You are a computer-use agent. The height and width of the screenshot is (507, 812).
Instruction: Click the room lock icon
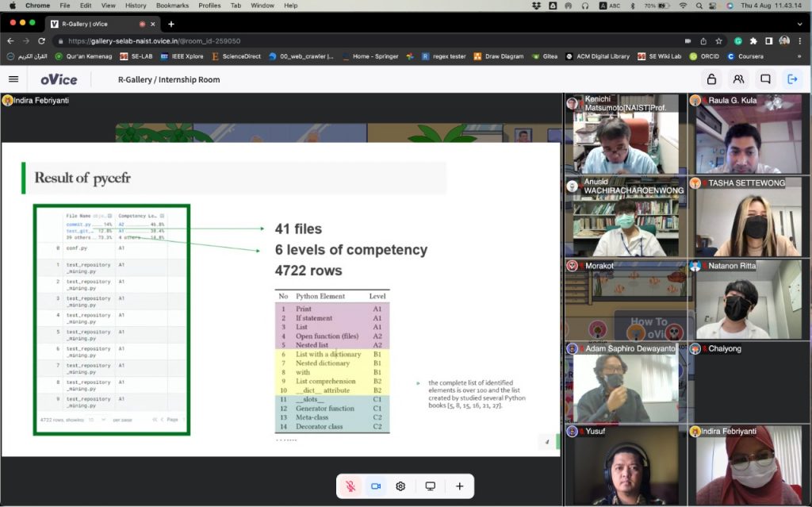coord(711,79)
